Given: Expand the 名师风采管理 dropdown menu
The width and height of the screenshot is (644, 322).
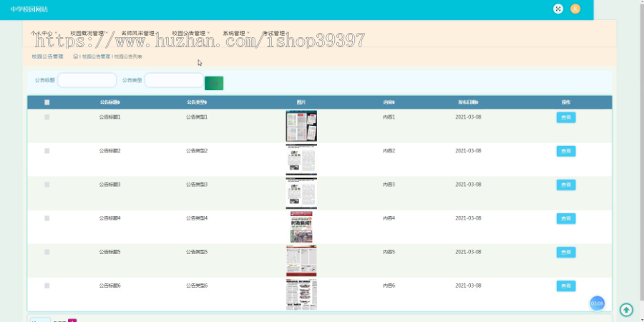Looking at the screenshot, I should 140,33.
